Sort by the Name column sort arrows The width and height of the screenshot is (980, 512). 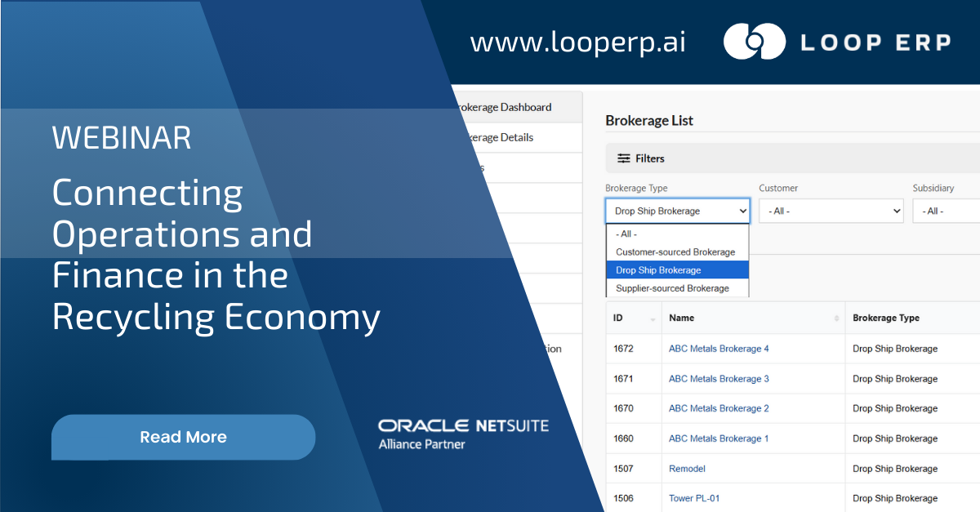(836, 318)
